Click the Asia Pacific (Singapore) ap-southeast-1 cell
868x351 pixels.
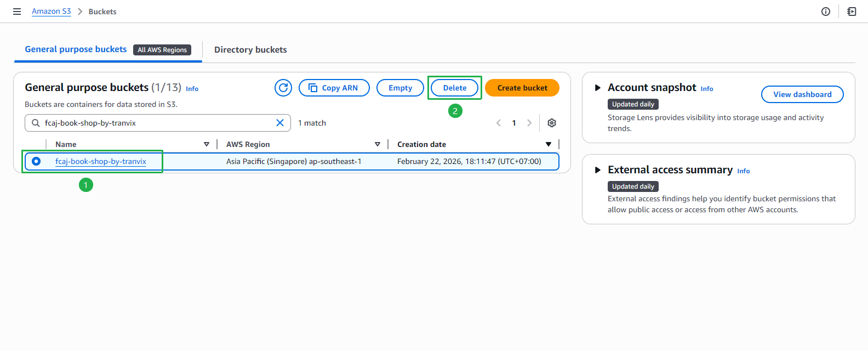pyautogui.click(x=294, y=161)
